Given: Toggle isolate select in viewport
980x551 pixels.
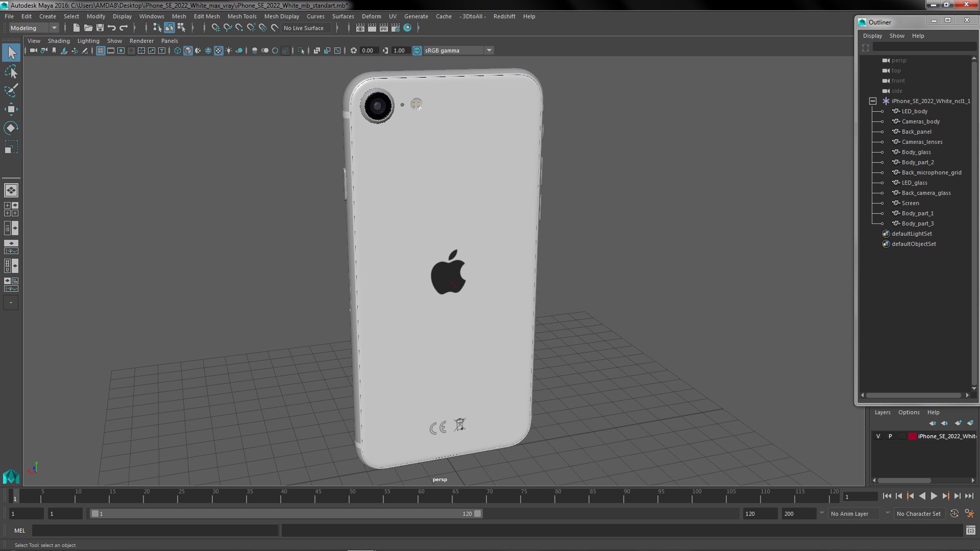Looking at the screenshot, I should 301,51.
